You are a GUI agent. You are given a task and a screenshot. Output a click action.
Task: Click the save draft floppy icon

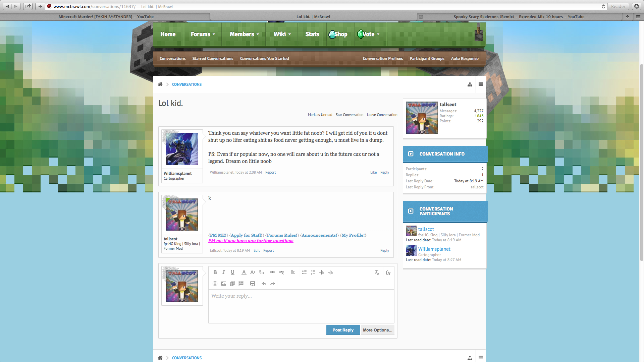(x=253, y=284)
